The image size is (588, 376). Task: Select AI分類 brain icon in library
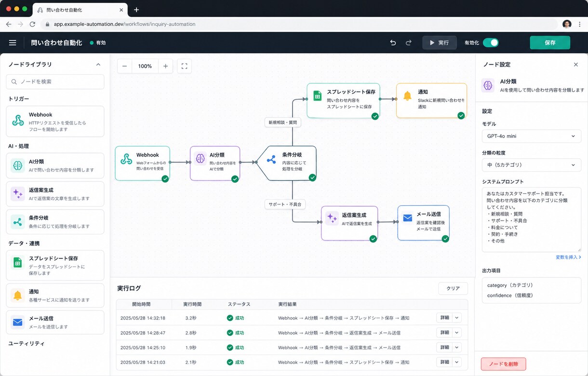(18, 166)
